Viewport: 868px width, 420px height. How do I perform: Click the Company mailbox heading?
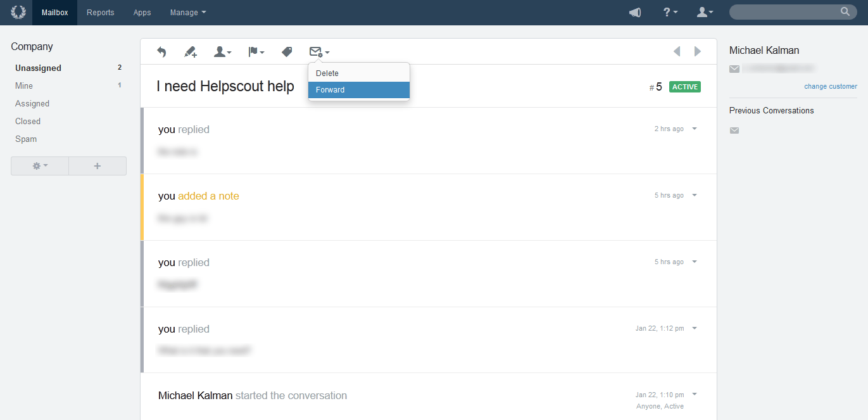(32, 47)
